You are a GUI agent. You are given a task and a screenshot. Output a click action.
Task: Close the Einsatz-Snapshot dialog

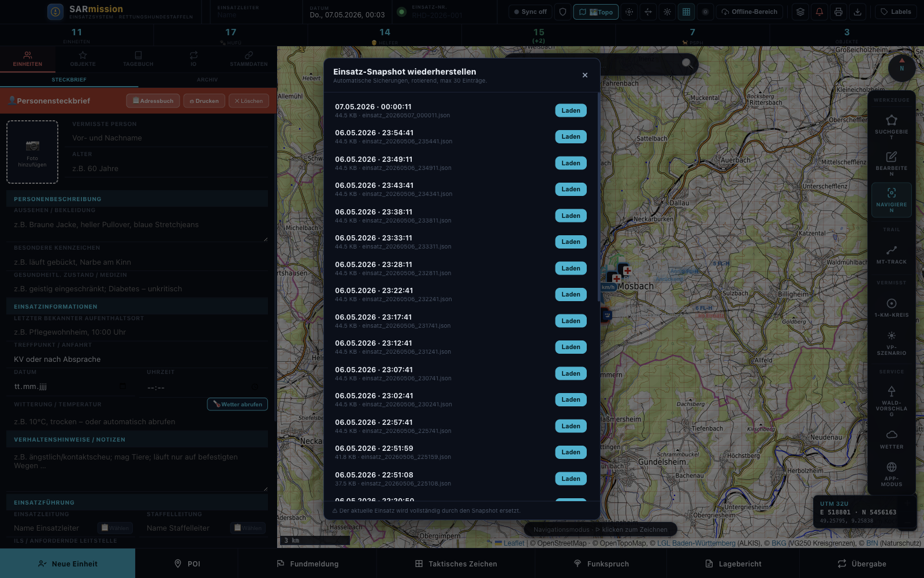click(x=585, y=75)
